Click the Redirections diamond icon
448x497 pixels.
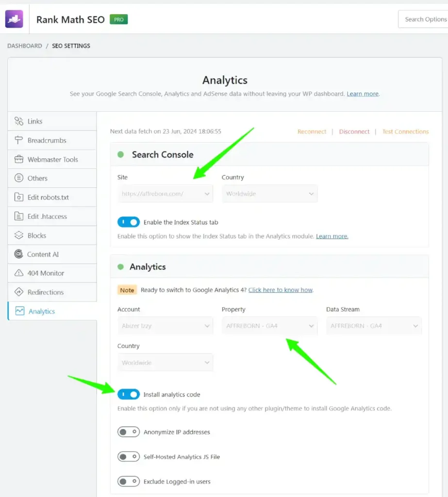[19, 292]
